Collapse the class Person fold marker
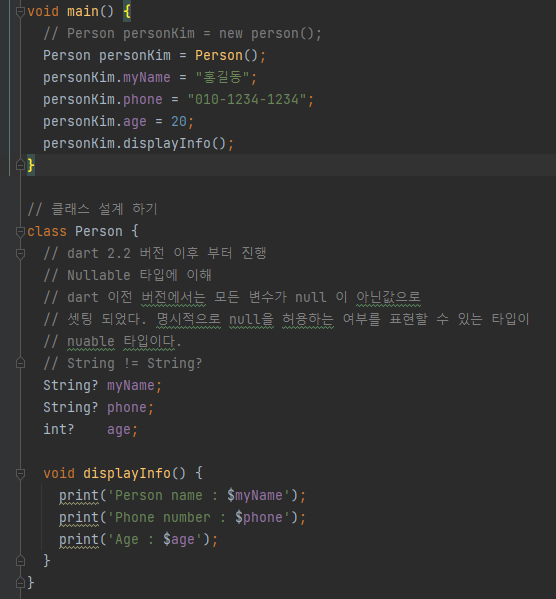556x599 pixels. coord(20,231)
